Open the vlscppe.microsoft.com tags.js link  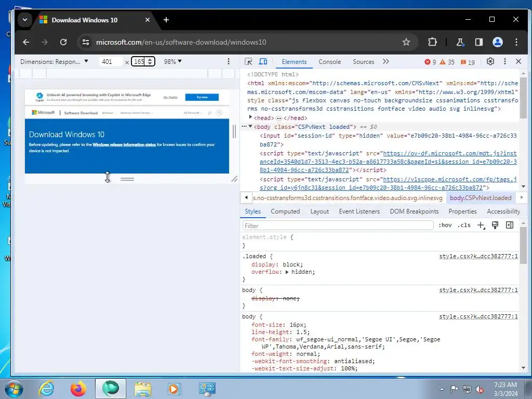pyautogui.click(x=388, y=183)
